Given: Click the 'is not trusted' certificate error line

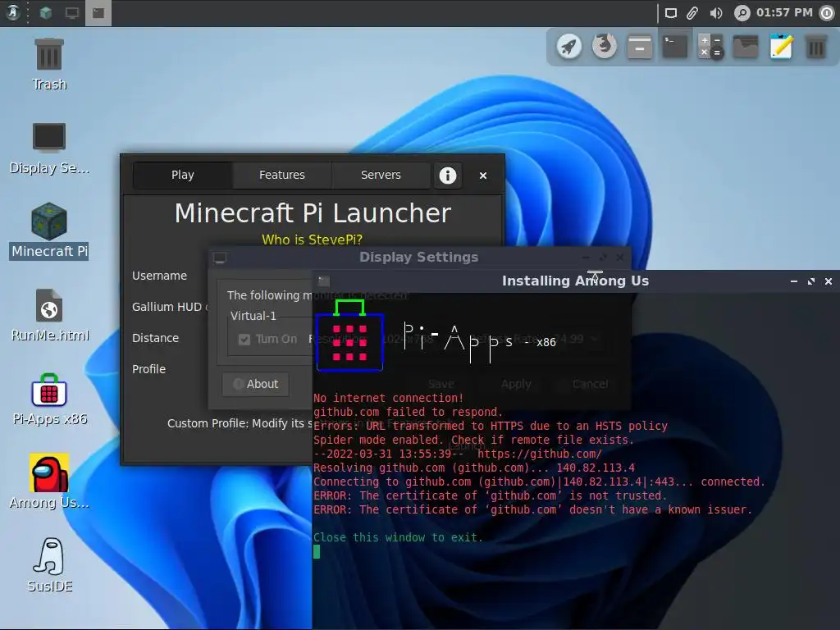Looking at the screenshot, I should point(491,495).
